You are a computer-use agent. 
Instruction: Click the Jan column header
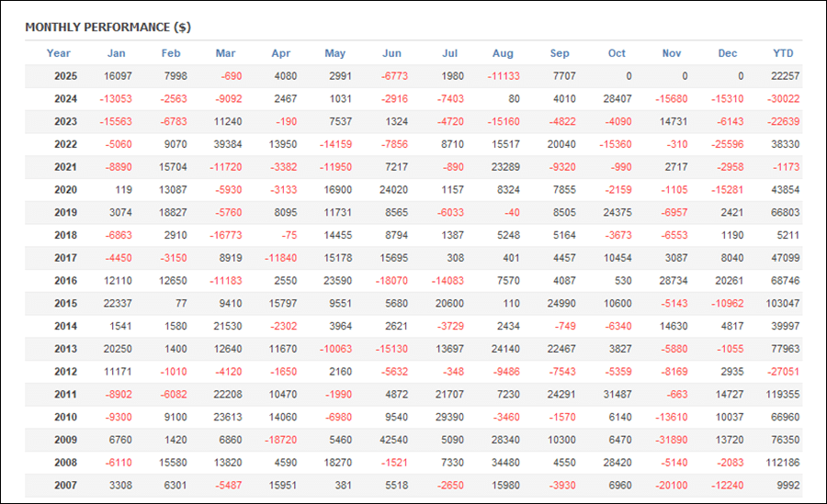116,53
